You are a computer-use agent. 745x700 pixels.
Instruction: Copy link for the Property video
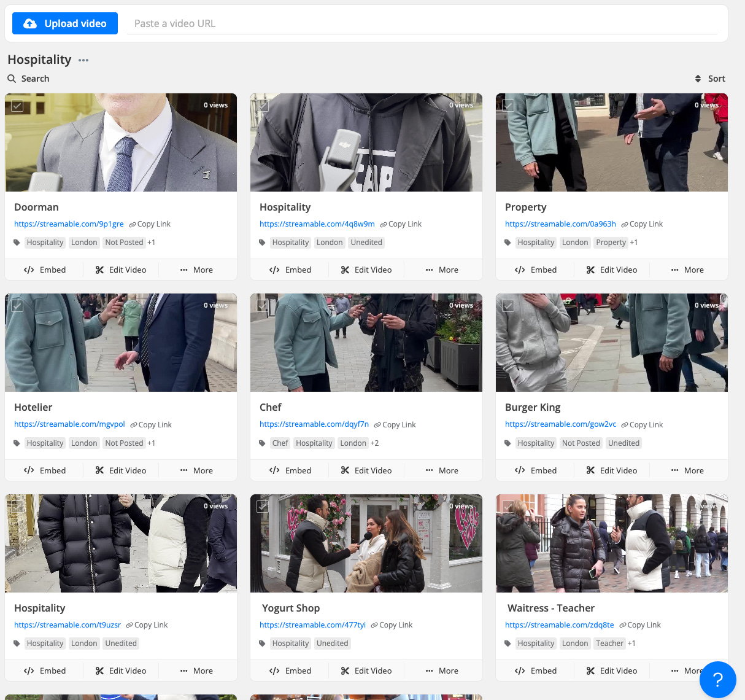pyautogui.click(x=642, y=224)
